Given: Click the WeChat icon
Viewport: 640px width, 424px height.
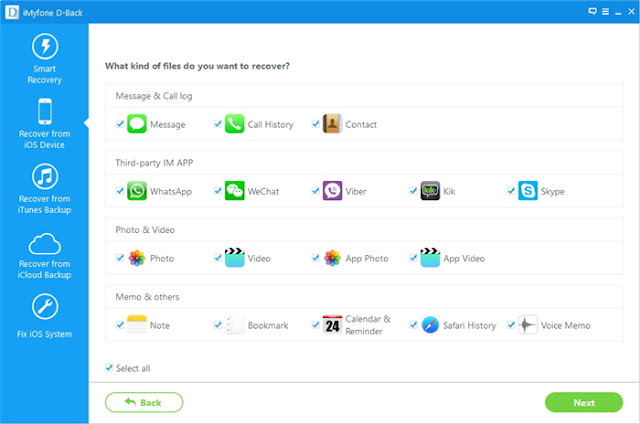Looking at the screenshot, I should [x=234, y=191].
